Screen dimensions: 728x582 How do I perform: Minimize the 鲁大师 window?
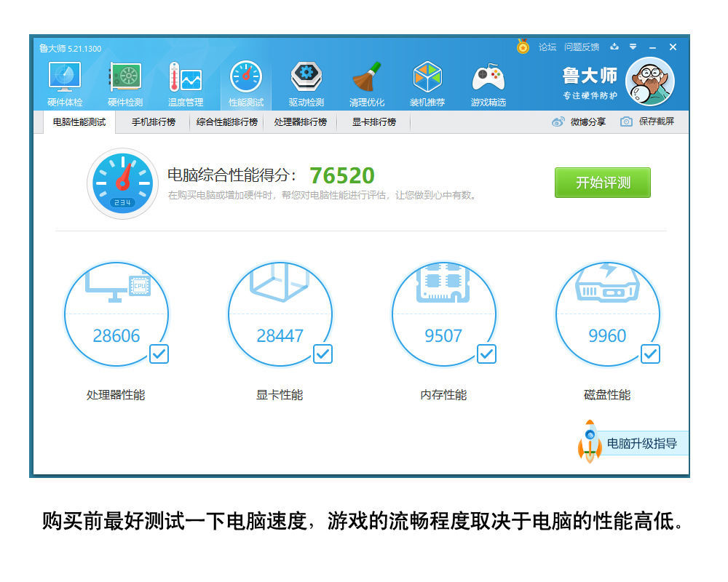pos(652,47)
